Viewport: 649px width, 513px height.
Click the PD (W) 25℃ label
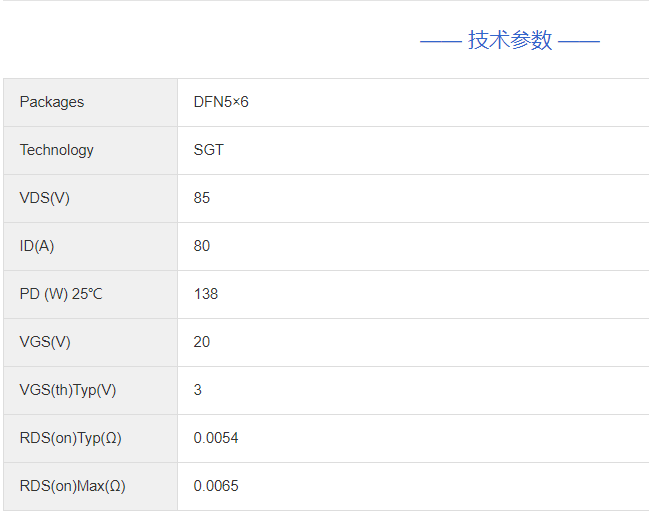[x=61, y=294]
